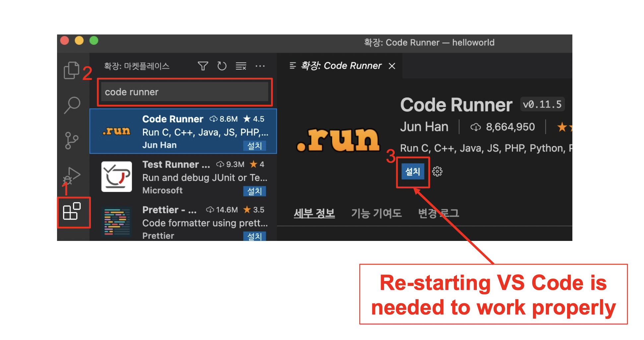Close the Code Runner editor tab
This screenshot has width=644, height=340.
392,66
